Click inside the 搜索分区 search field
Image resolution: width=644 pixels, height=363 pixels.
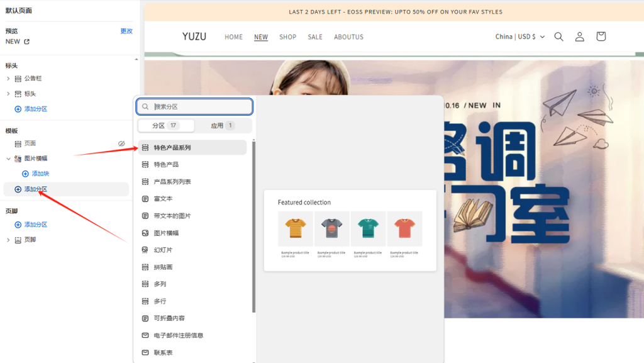click(195, 106)
